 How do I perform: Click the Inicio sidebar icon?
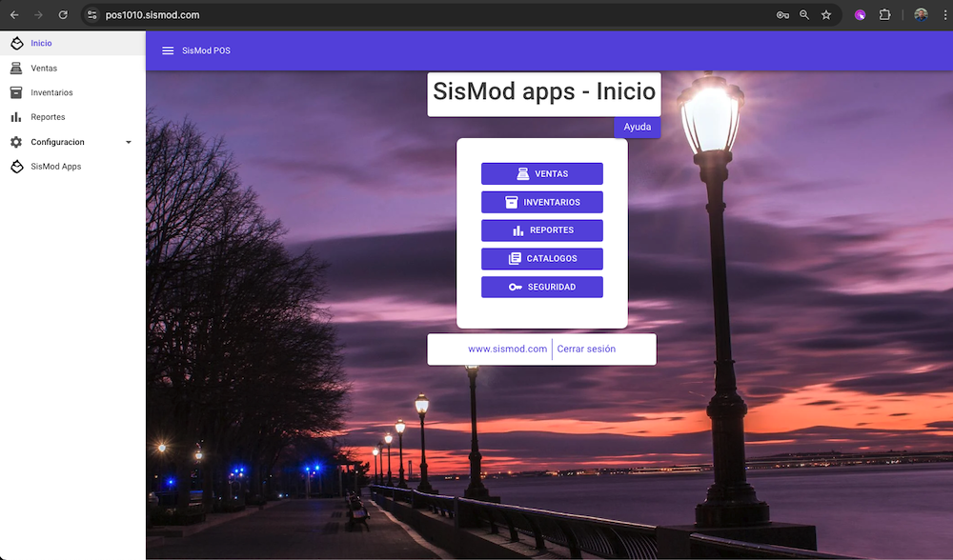click(17, 43)
